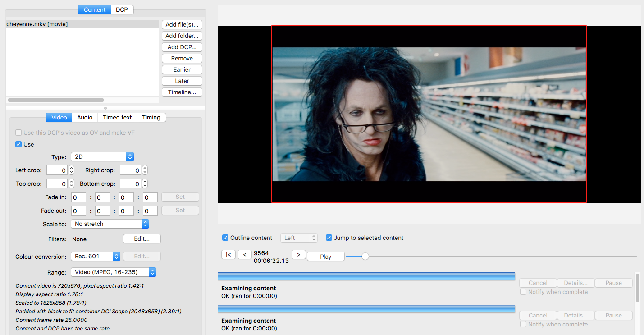Image resolution: width=644 pixels, height=335 pixels.
Task: Click the Fade in Set button
Action: pos(180,197)
